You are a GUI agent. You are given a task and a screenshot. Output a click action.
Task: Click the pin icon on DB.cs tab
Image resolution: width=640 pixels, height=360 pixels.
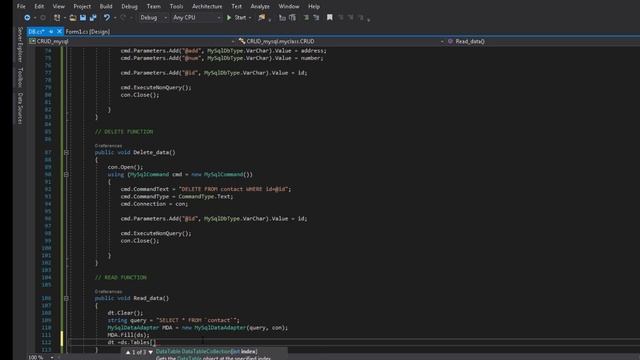pyautogui.click(x=51, y=31)
